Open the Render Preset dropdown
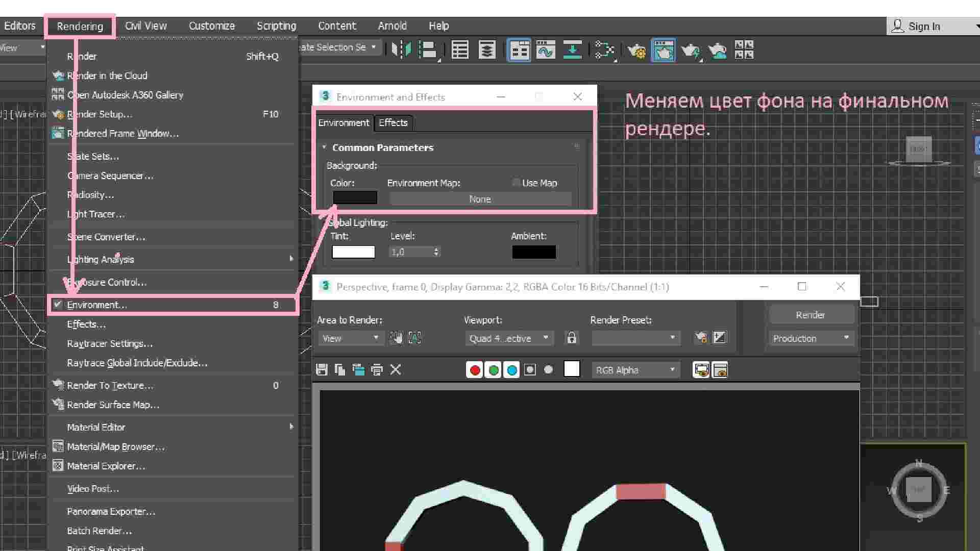The height and width of the screenshot is (551, 980). tap(635, 338)
